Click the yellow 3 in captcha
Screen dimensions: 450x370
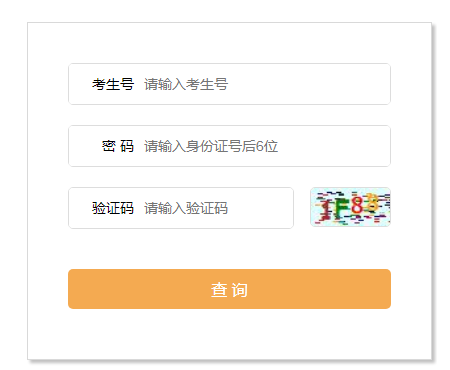371,203
